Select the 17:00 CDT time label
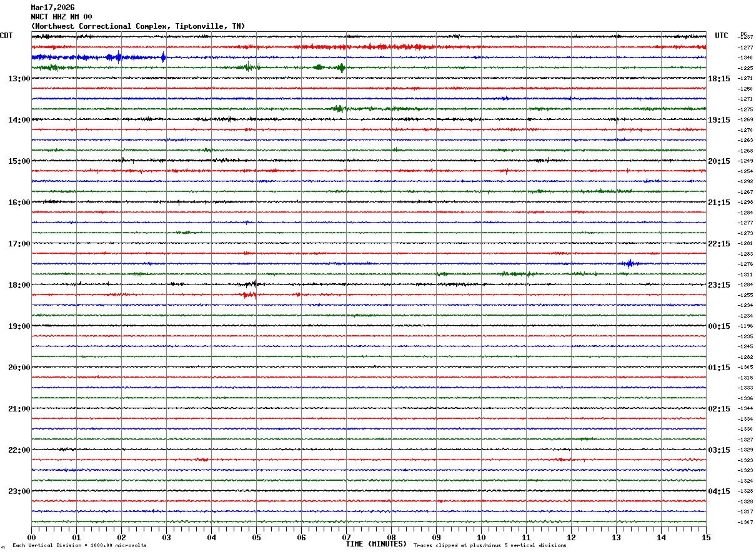The width and height of the screenshot is (756, 554). pos(19,244)
